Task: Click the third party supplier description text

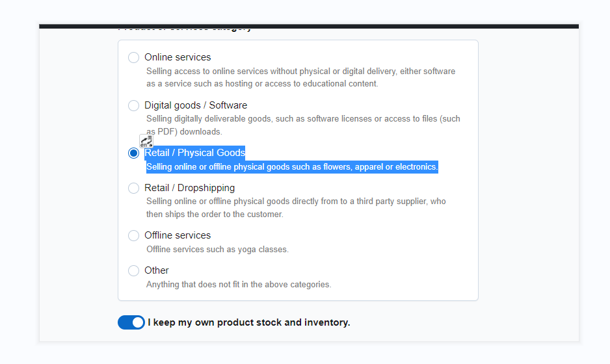Action: coord(296,207)
